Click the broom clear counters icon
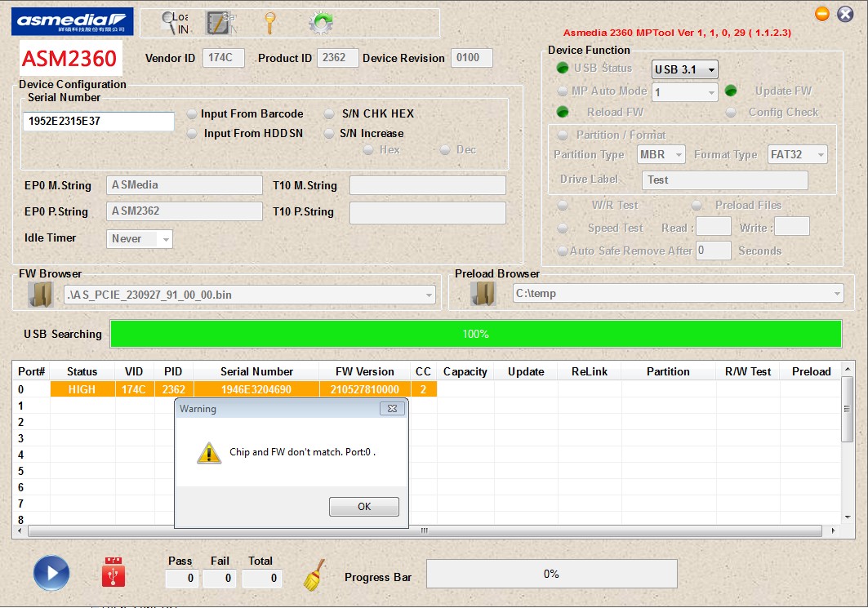Viewport: 868px width, 608px height. 314,575
